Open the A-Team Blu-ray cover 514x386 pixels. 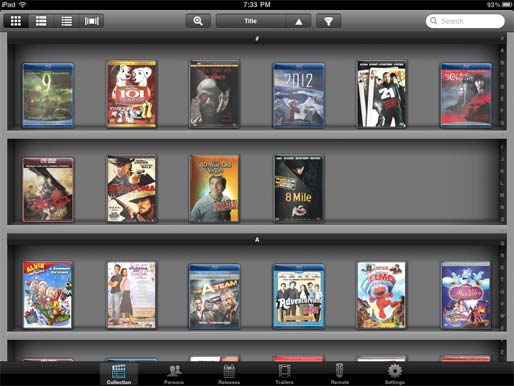click(x=214, y=296)
